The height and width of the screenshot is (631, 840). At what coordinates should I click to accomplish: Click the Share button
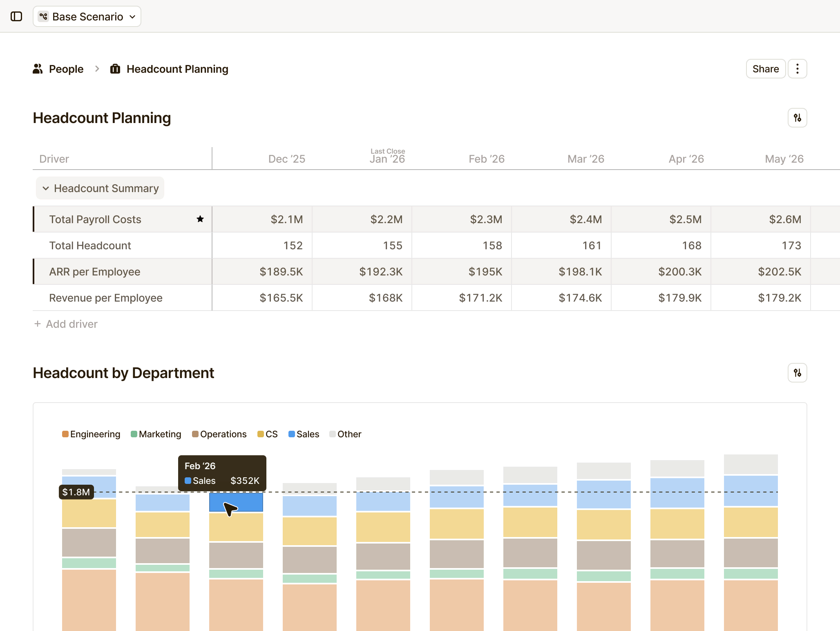[765, 69]
